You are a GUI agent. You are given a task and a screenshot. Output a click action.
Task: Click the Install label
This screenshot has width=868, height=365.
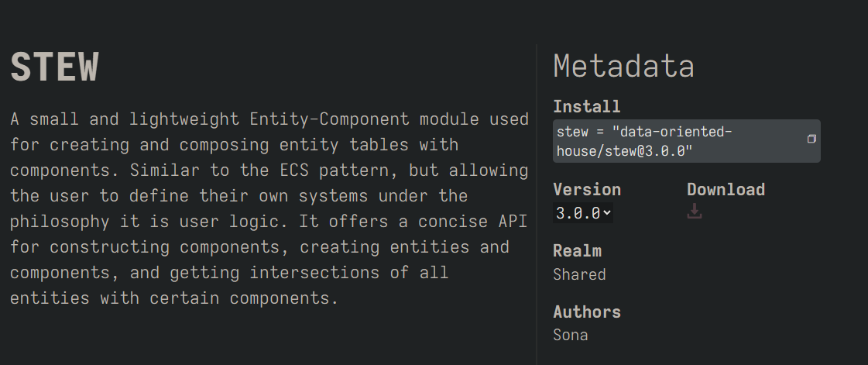pos(587,106)
